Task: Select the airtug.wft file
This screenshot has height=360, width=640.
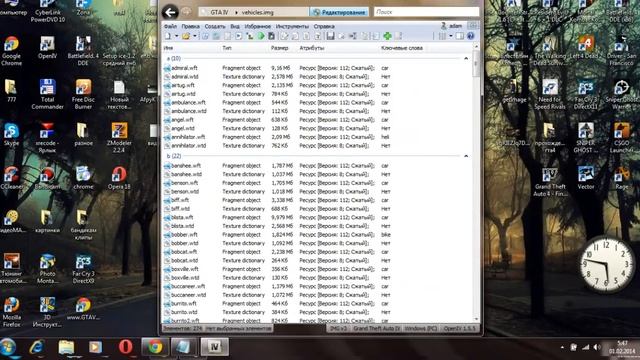Action: [182, 85]
